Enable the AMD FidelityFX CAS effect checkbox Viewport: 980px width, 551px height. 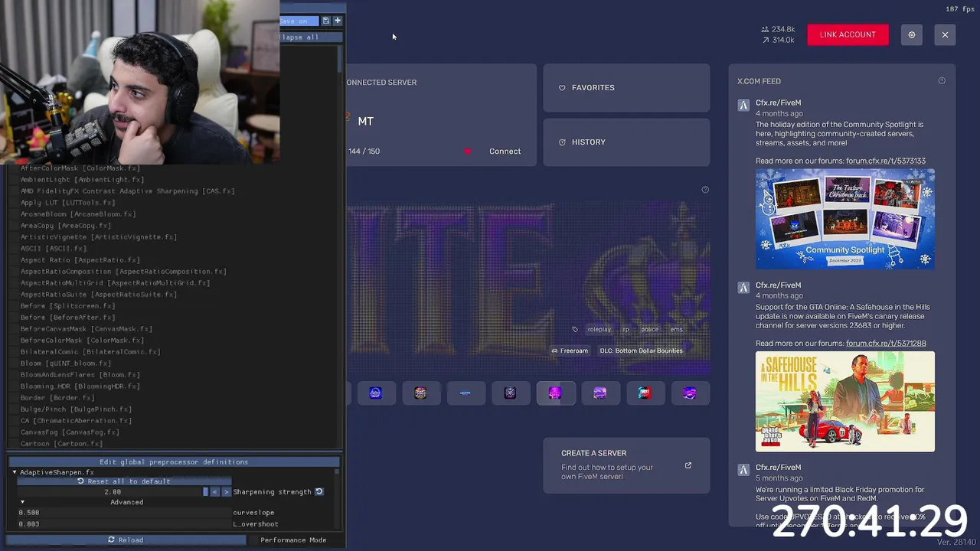coord(13,191)
